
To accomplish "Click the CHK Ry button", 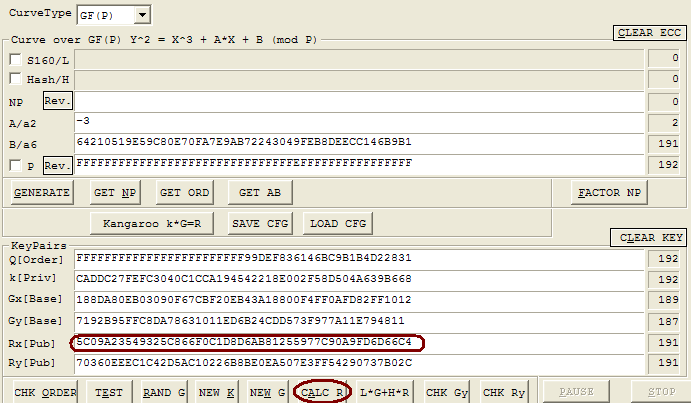I will coord(504,392).
